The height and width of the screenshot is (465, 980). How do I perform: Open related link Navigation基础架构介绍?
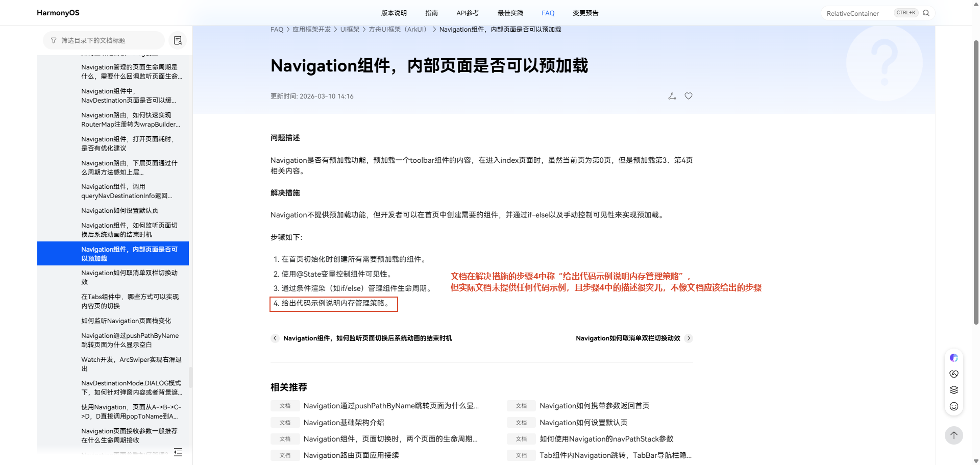point(344,423)
